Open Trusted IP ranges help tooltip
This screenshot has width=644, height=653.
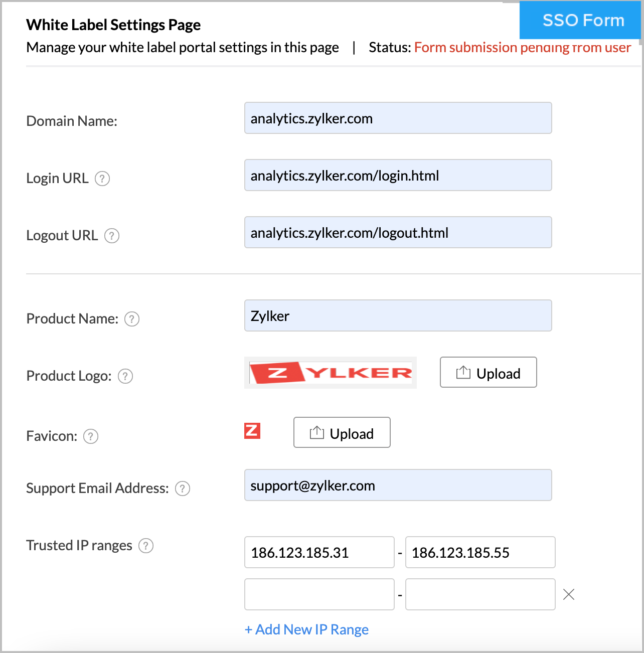coord(146,546)
